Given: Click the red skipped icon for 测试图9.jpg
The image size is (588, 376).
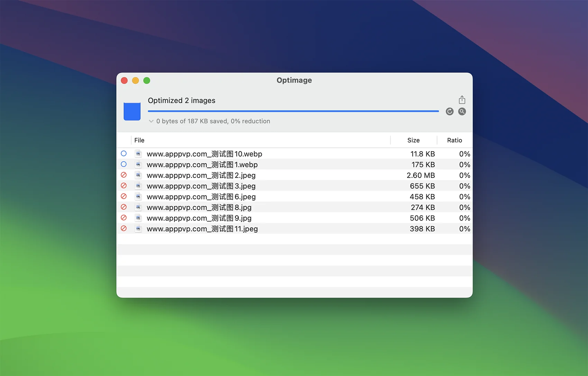Looking at the screenshot, I should [x=123, y=218].
